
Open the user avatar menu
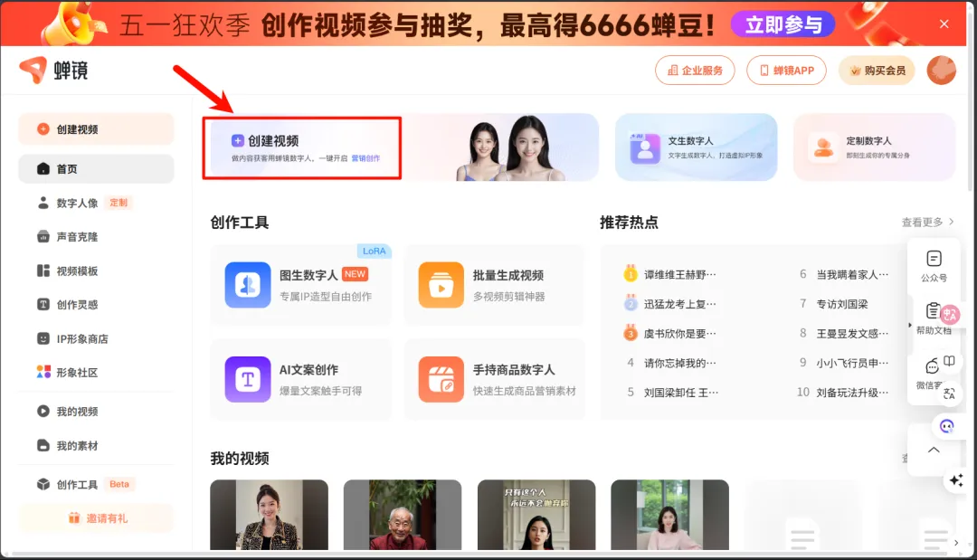coord(941,71)
